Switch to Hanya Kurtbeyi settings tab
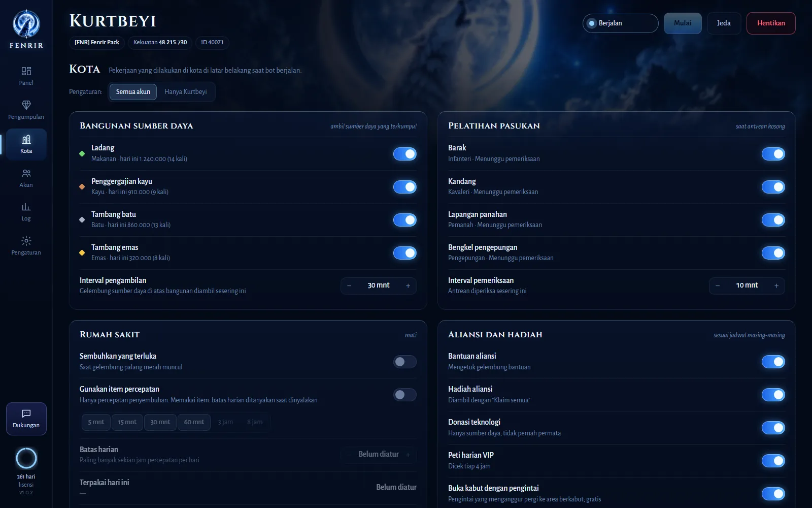This screenshot has height=508, width=812. 186,92
